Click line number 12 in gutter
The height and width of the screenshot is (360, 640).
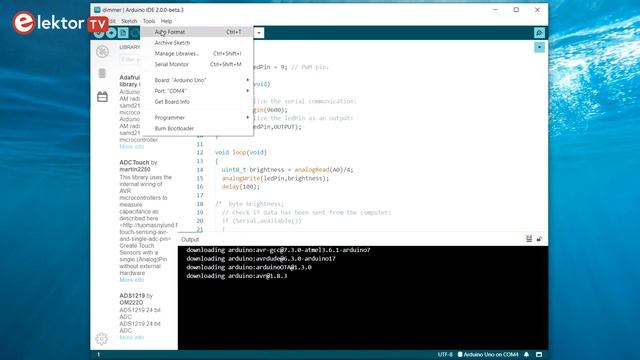200,152
